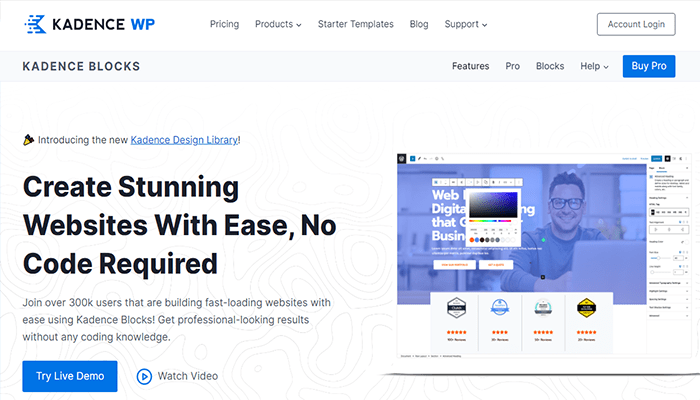Open the Blog link
700x400 pixels.
(x=419, y=24)
